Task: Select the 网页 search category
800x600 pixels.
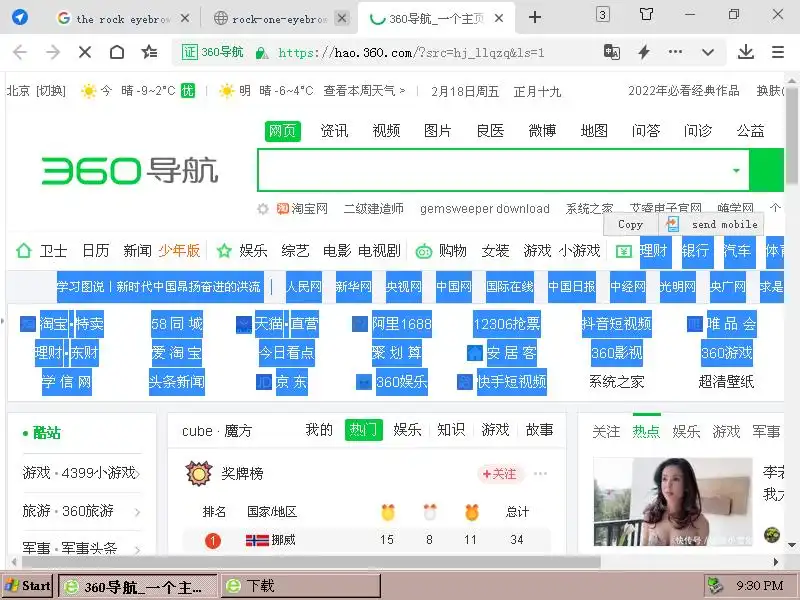Action: point(283,131)
